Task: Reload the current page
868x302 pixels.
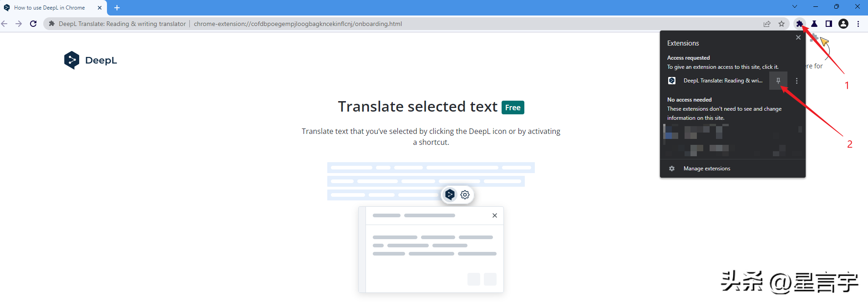Action: (33, 24)
